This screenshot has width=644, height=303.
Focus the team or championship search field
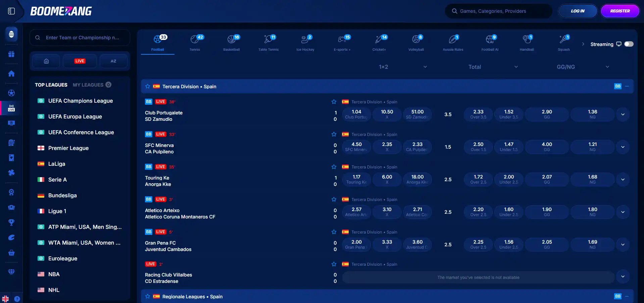(80, 38)
